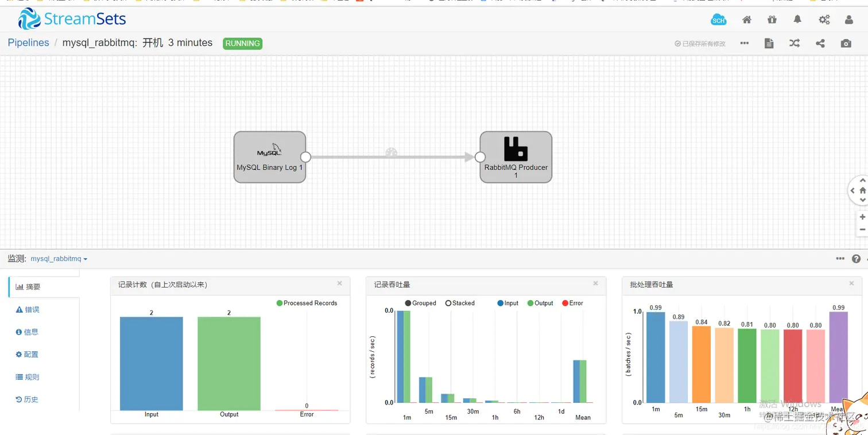Go to the home page icon
Screen dimensions: 868x435
pyautogui.click(x=747, y=20)
